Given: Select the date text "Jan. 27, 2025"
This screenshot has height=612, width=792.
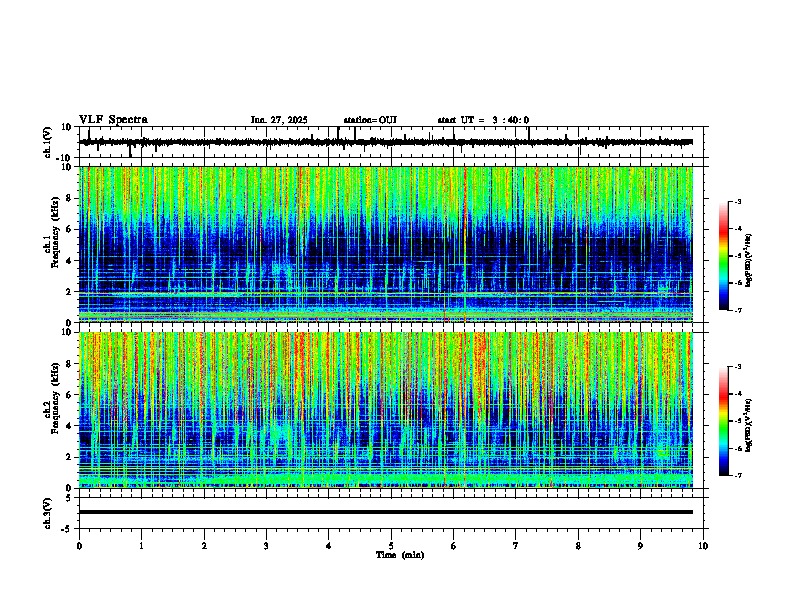Looking at the screenshot, I should [279, 120].
